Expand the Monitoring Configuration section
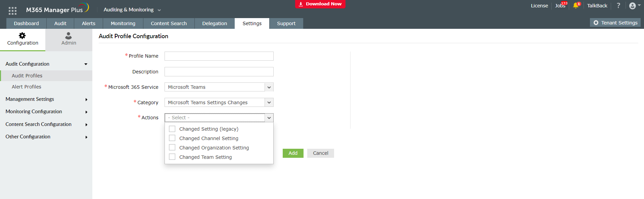The height and width of the screenshot is (199, 644). coord(46,112)
